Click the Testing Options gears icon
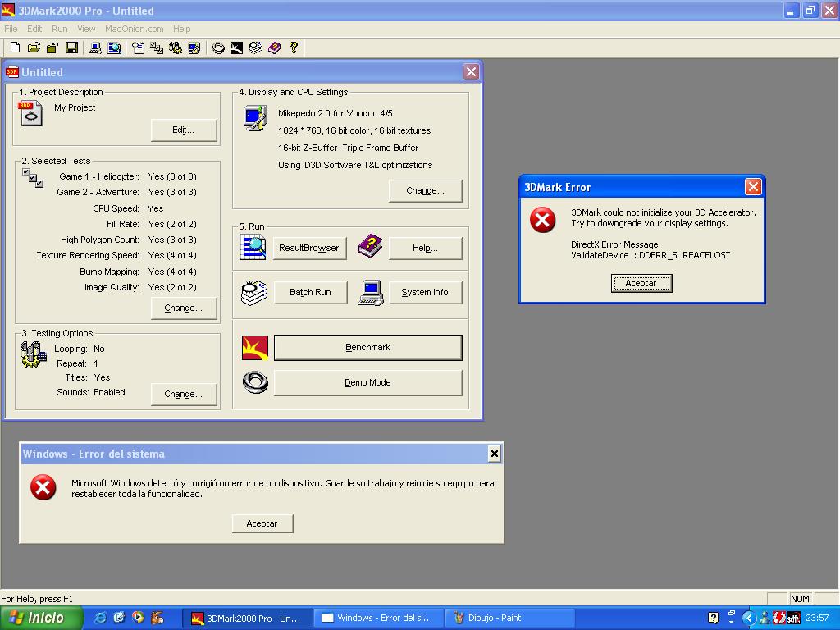Screen dimensions: 840x630 33,354
